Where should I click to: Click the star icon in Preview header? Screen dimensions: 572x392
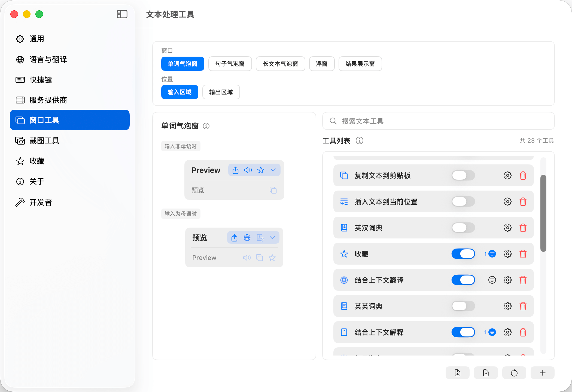261,170
